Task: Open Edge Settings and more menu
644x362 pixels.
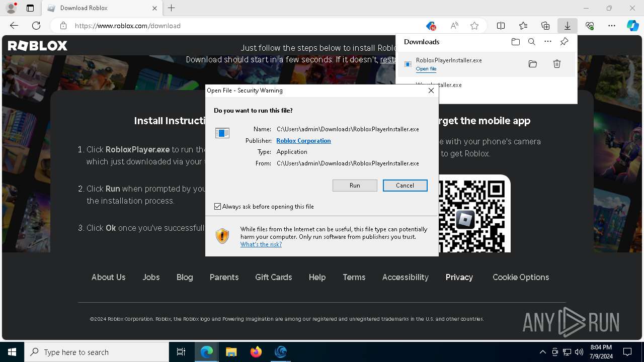Action: (x=612, y=26)
